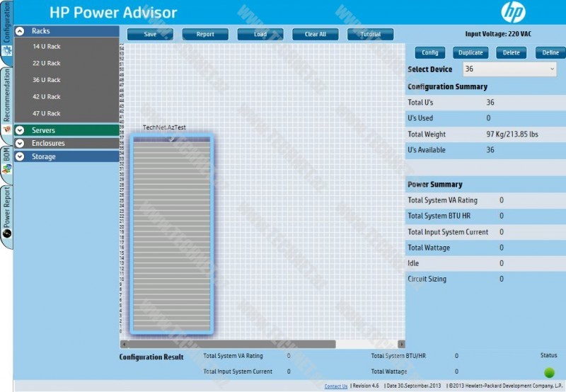The height and width of the screenshot is (392, 566).
Task: Select the 36 U Rack item
Action: (47, 80)
